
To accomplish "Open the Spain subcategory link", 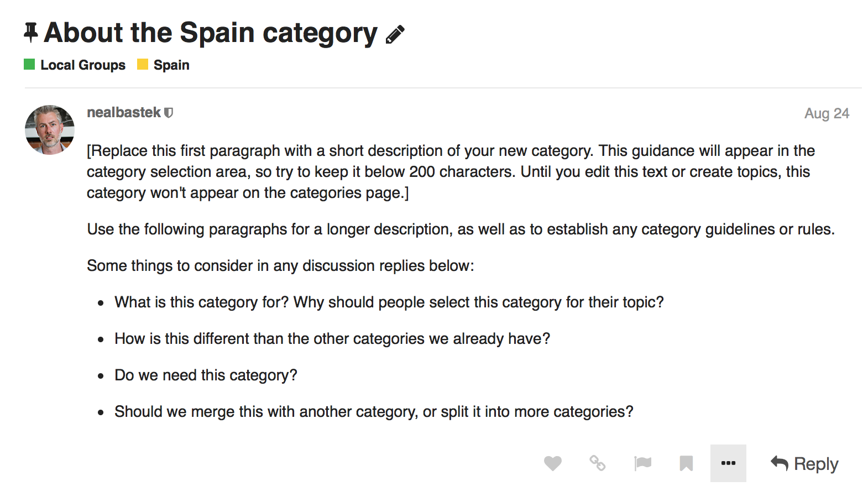I will click(x=171, y=65).
